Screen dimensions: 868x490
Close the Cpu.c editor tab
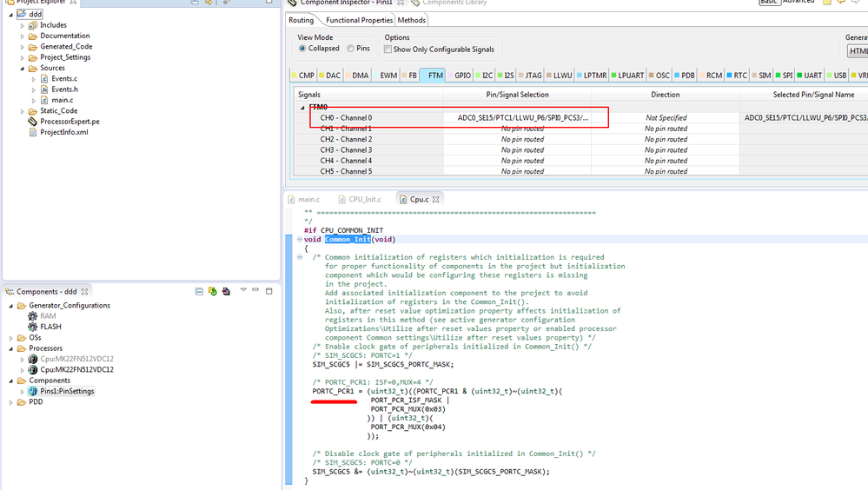coord(435,199)
